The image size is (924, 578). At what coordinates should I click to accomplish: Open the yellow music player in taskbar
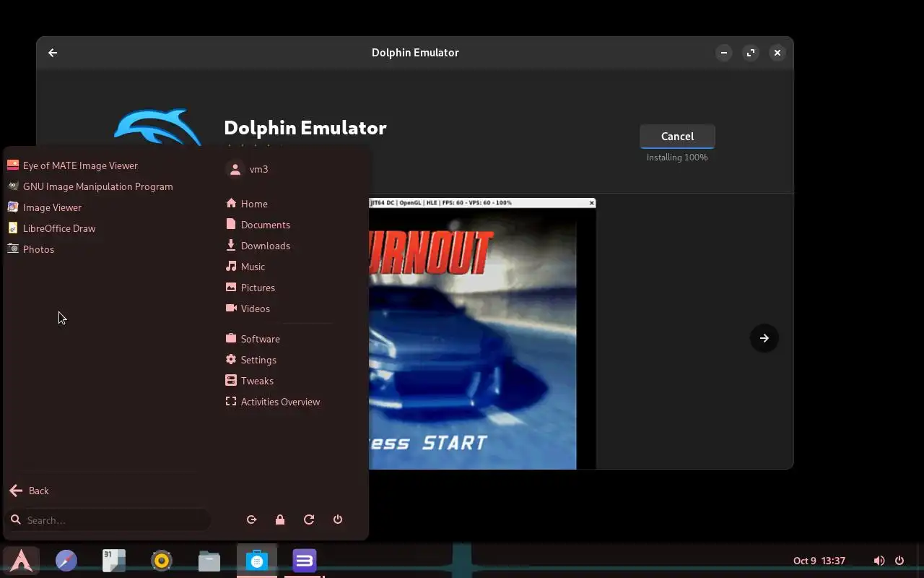click(162, 561)
